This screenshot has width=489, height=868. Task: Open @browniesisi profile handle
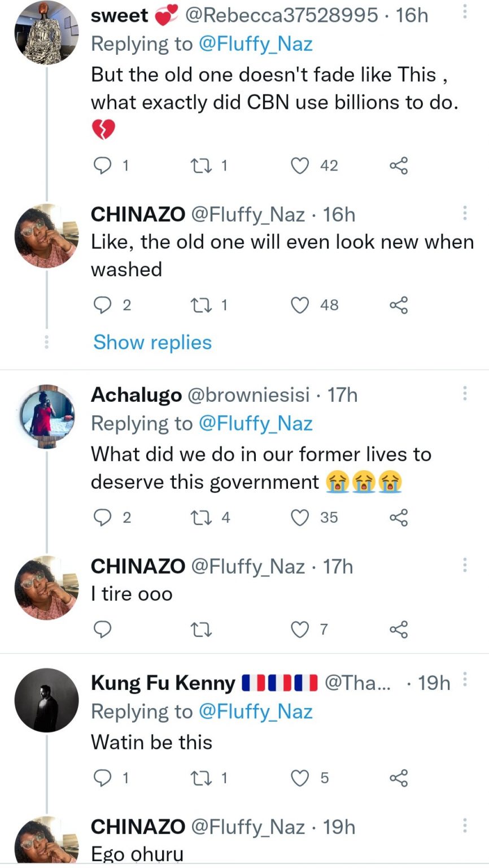[248, 394]
